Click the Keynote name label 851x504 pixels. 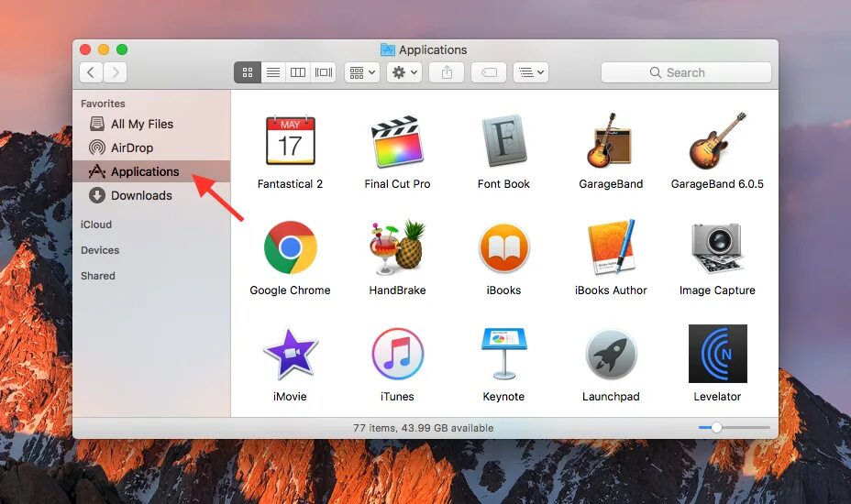pos(503,397)
